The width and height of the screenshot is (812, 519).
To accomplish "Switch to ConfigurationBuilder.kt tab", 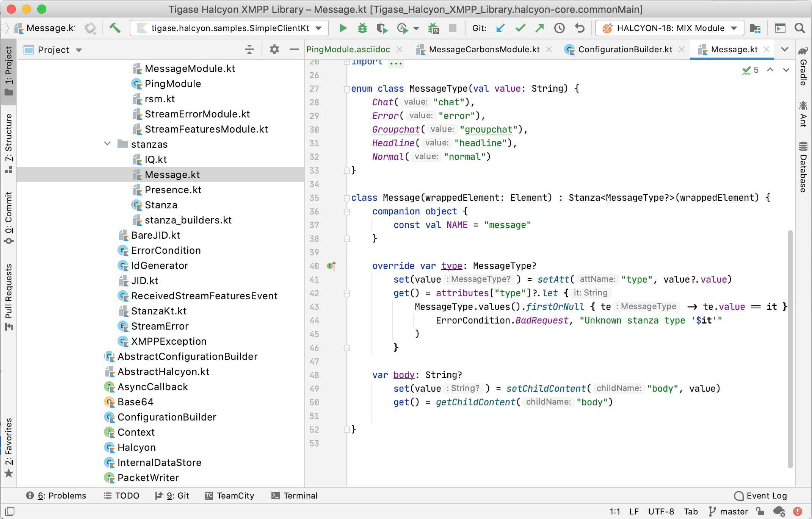I will pyautogui.click(x=625, y=50).
